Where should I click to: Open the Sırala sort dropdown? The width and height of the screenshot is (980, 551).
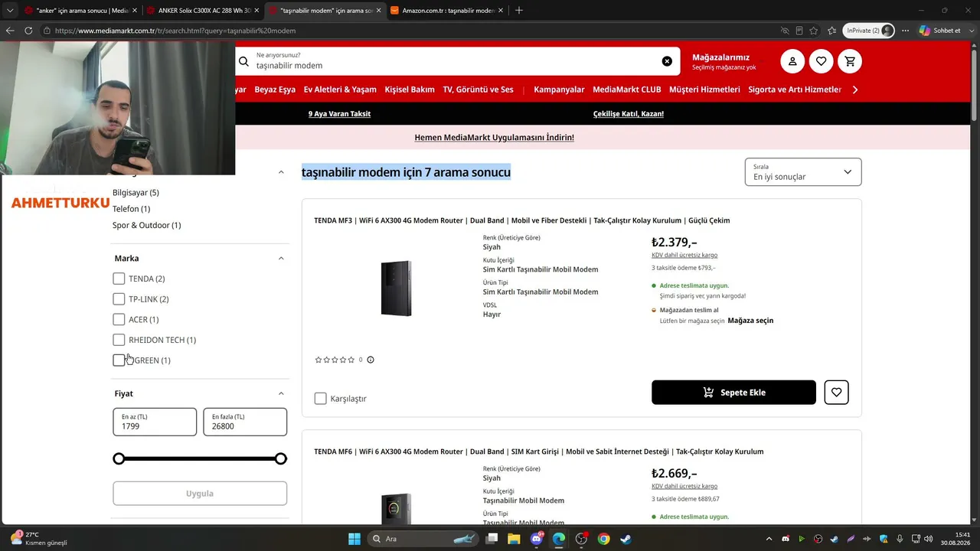click(x=802, y=172)
